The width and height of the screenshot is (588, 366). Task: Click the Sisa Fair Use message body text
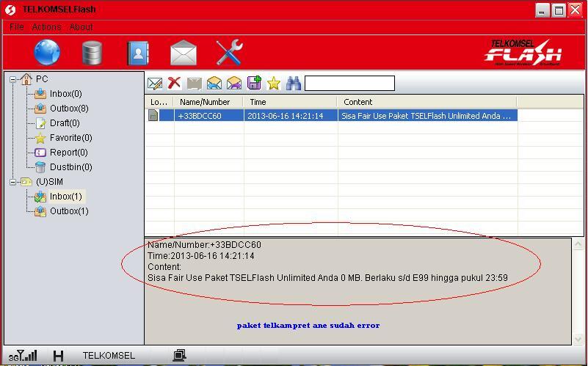click(x=327, y=278)
